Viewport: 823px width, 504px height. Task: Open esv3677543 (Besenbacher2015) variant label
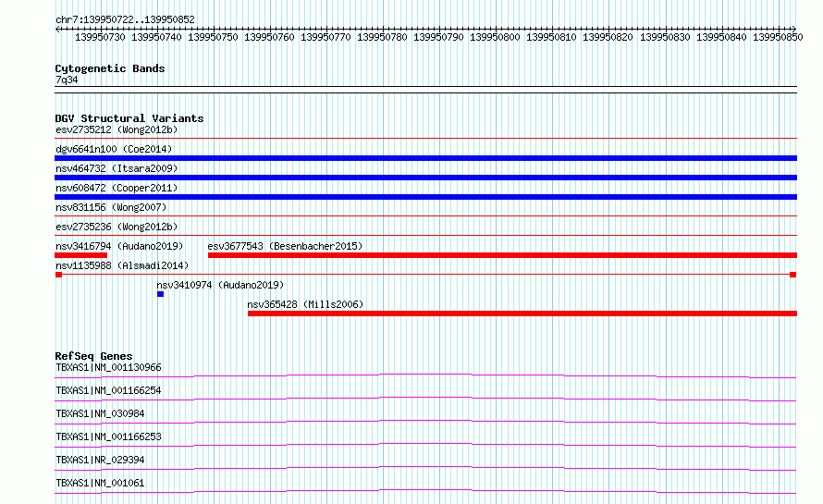pos(285,246)
